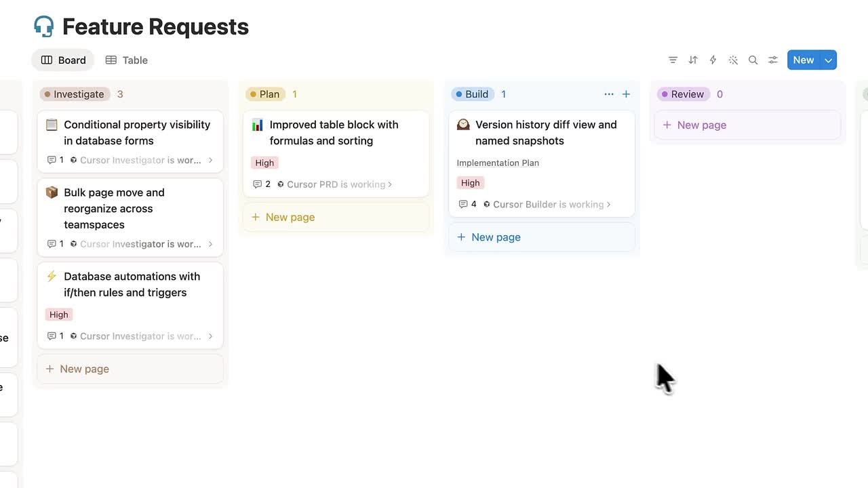
Task: Open view settings sliders icon
Action: tap(773, 60)
